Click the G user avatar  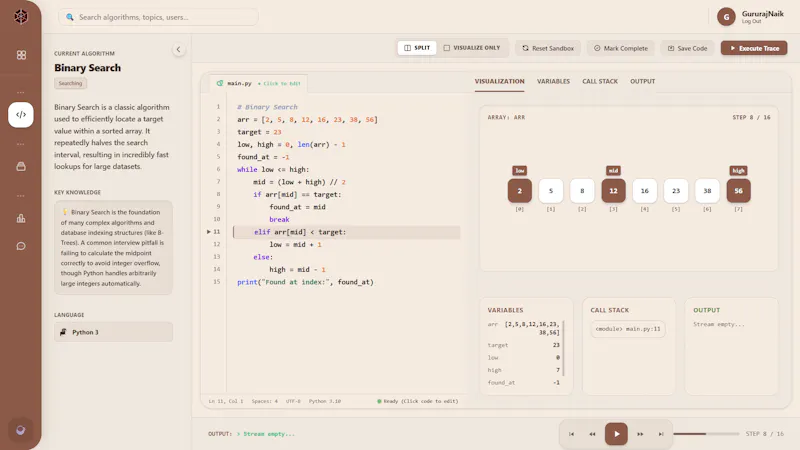(x=726, y=17)
